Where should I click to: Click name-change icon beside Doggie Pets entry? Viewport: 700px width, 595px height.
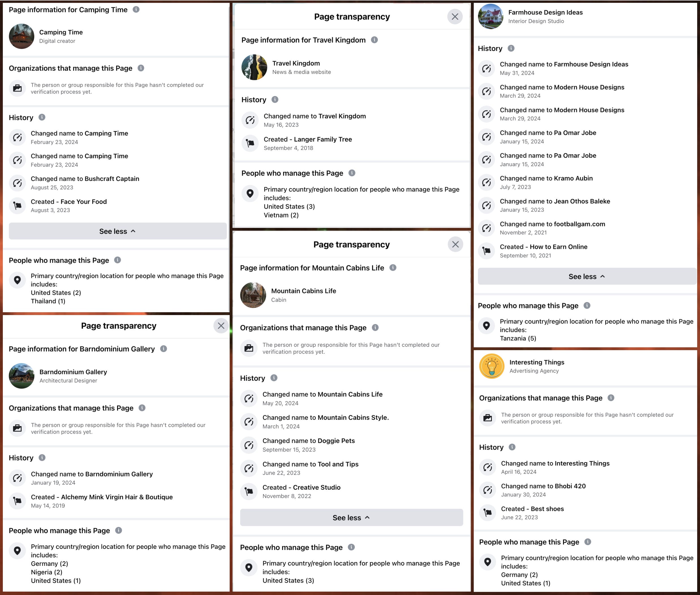pyautogui.click(x=249, y=445)
